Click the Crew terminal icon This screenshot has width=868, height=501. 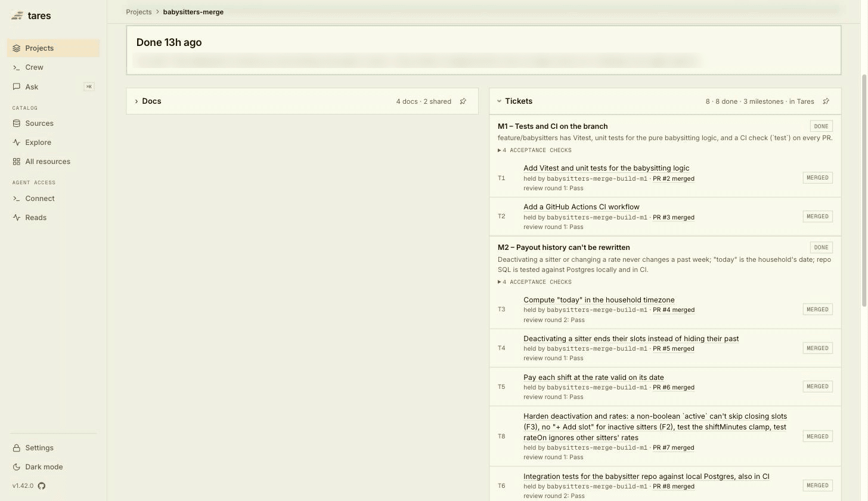(17, 67)
